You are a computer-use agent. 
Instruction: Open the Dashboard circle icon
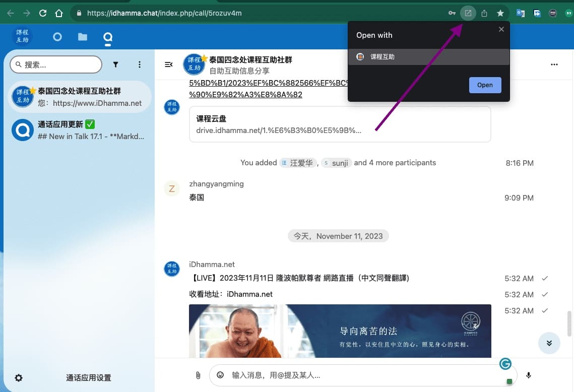57,37
